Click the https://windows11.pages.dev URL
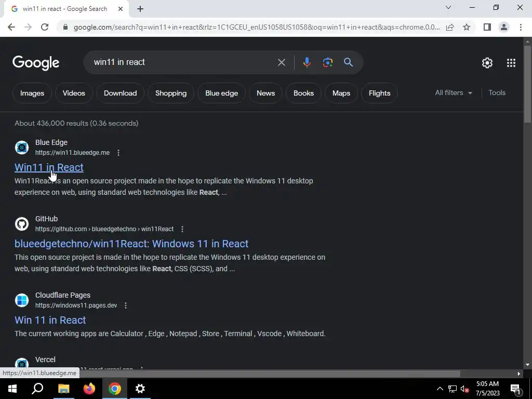 click(x=76, y=305)
